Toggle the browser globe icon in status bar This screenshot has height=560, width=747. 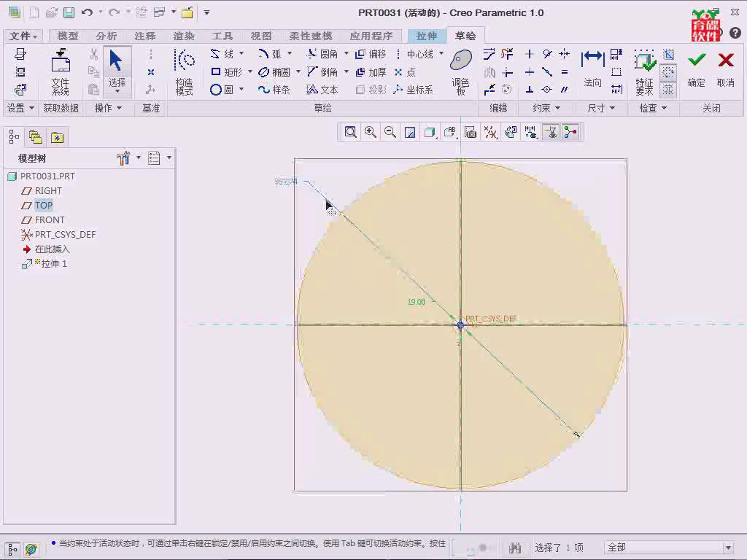tap(31, 549)
